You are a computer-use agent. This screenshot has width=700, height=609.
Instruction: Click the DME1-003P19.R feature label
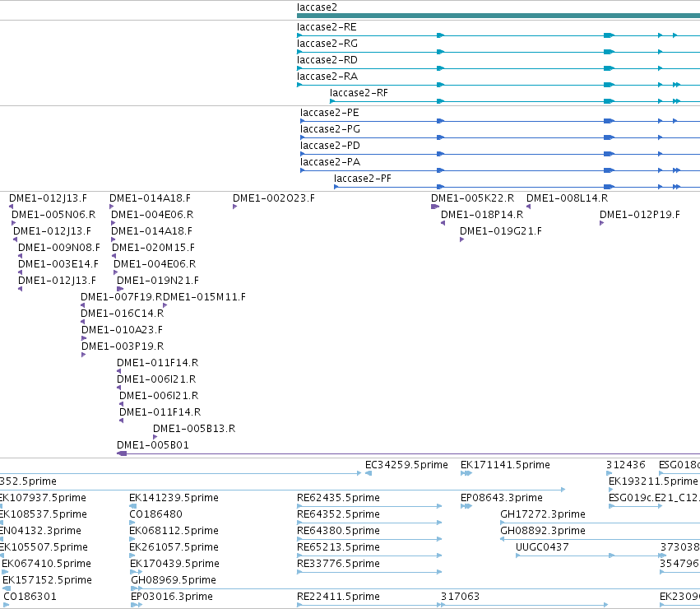[x=123, y=347]
